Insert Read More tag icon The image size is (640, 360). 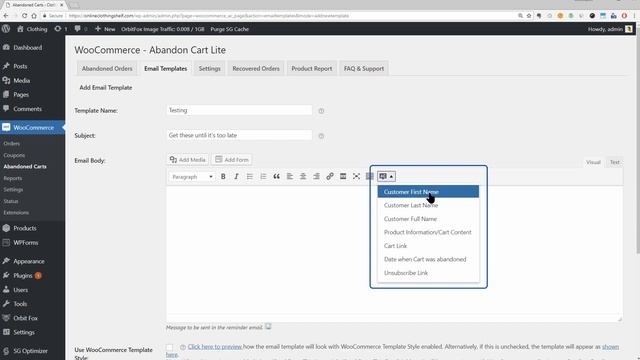tap(343, 176)
